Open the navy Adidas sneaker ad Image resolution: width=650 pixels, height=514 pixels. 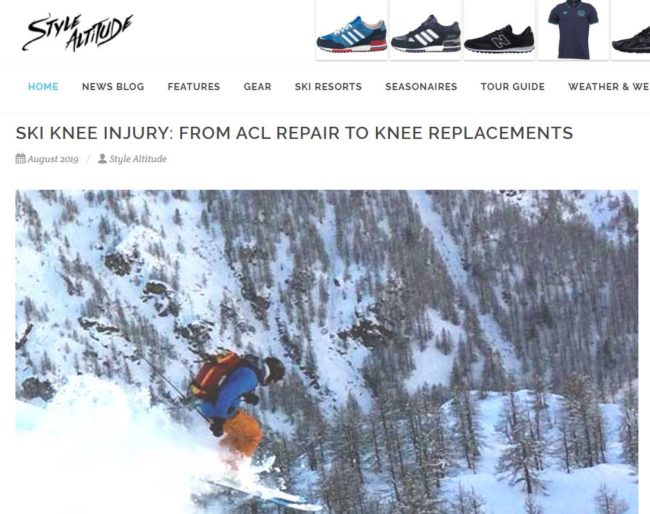click(425, 30)
